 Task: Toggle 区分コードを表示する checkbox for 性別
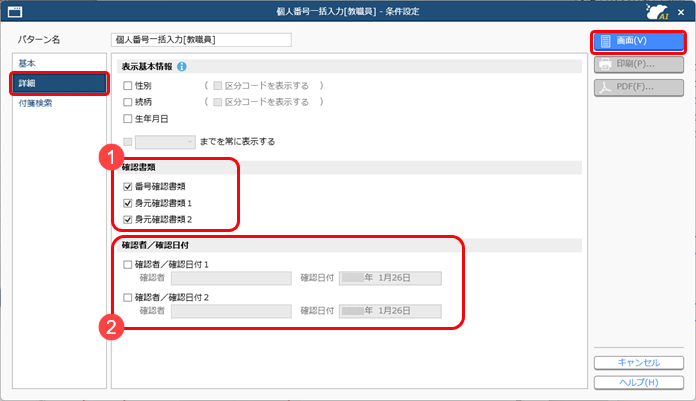tap(218, 86)
